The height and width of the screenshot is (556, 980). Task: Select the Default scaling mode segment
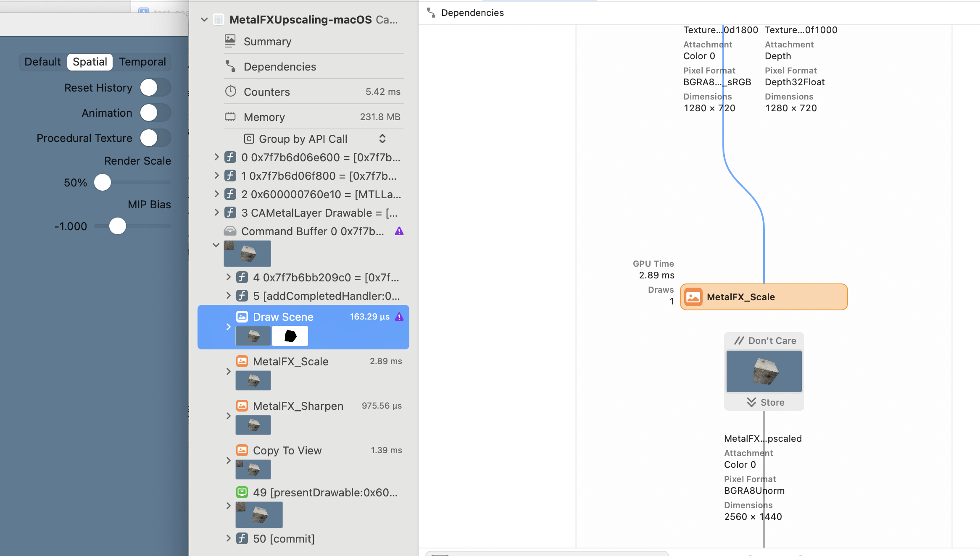click(x=42, y=62)
